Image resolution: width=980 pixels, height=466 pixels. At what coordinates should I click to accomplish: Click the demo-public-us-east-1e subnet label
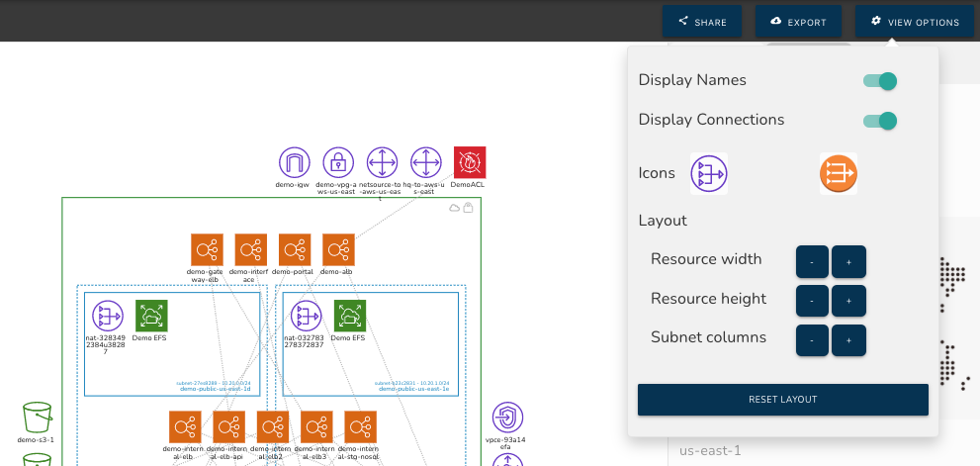coord(413,389)
